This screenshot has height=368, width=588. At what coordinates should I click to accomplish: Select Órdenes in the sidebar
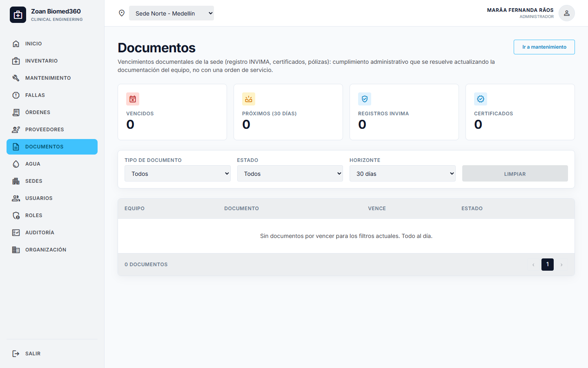click(52, 112)
